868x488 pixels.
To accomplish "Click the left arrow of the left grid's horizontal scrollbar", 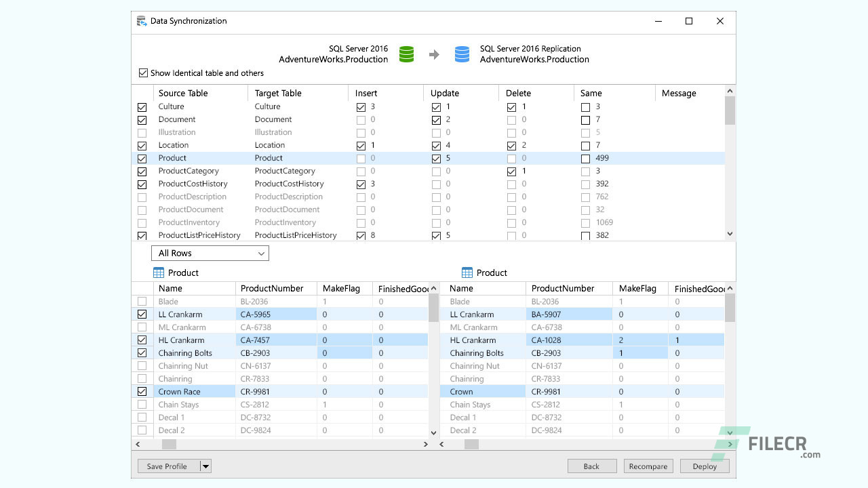I will pos(138,444).
